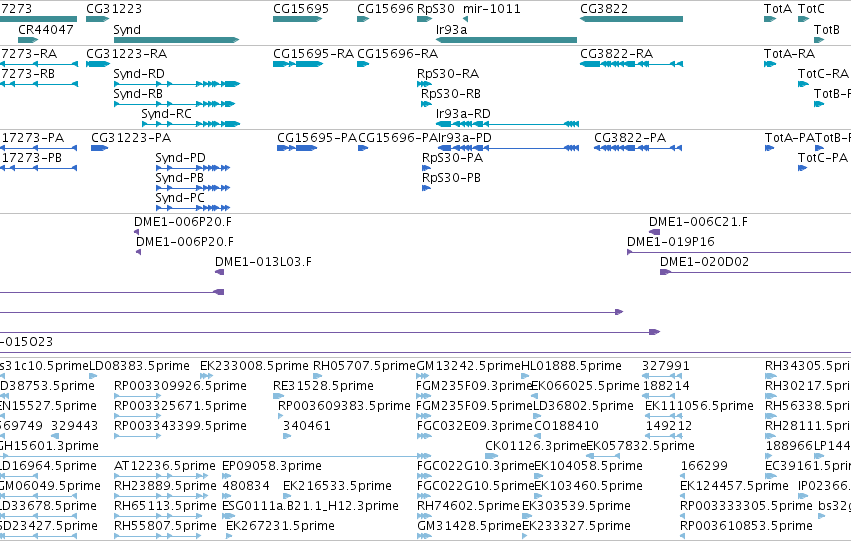Open EST EK267231.5prime
The image size is (851, 541).
click(280, 527)
